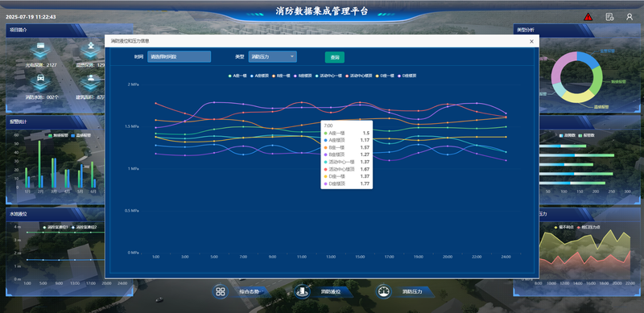Viewport: 644px width, 313px height.
Task: Click the time range input field
Action: (x=179, y=56)
